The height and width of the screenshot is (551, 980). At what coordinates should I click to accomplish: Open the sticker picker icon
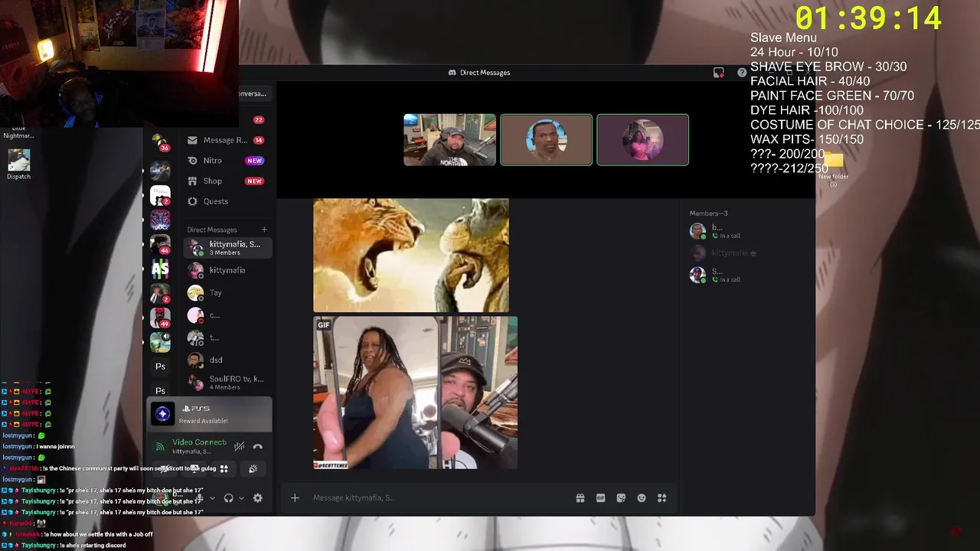coord(621,498)
